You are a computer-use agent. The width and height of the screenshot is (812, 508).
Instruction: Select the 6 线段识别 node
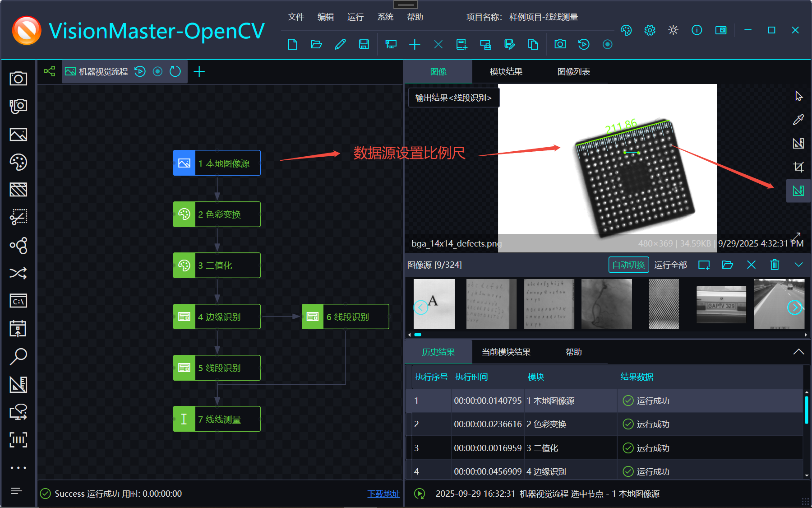346,317
